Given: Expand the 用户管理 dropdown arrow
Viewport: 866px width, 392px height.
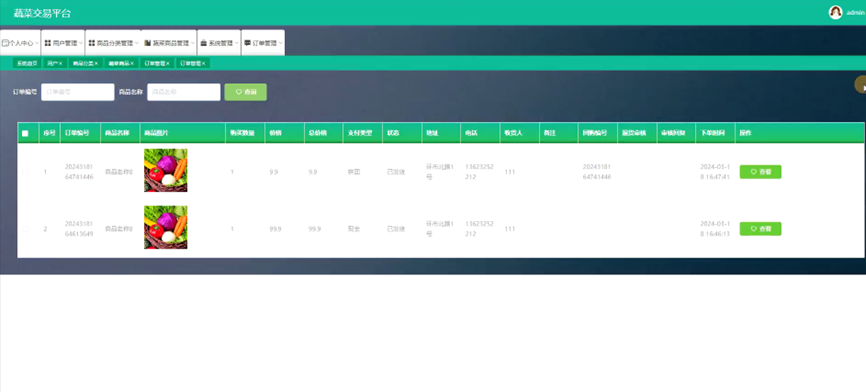Looking at the screenshot, I should click(x=81, y=43).
